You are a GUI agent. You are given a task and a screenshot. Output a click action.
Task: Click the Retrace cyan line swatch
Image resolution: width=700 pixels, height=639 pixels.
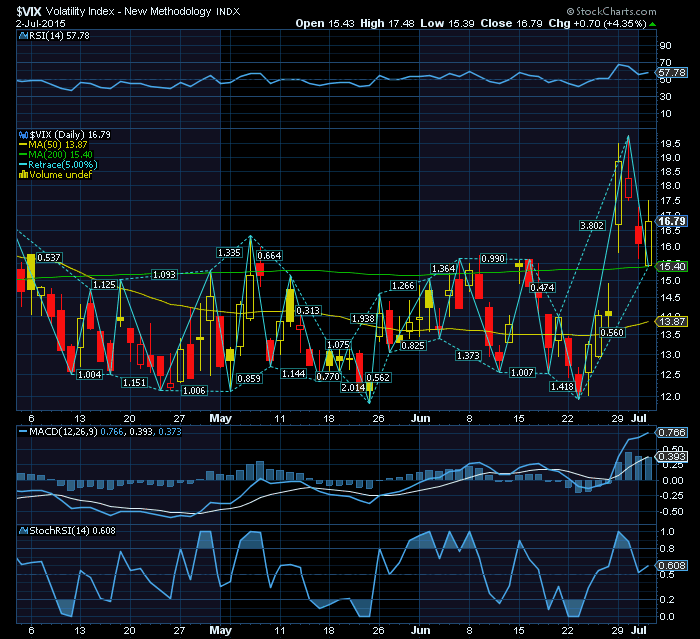(x=23, y=165)
